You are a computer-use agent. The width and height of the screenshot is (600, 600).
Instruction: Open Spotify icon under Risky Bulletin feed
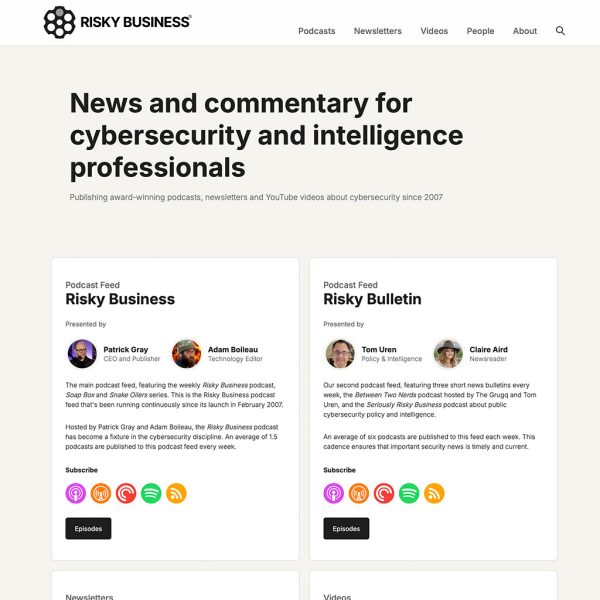tap(409, 493)
